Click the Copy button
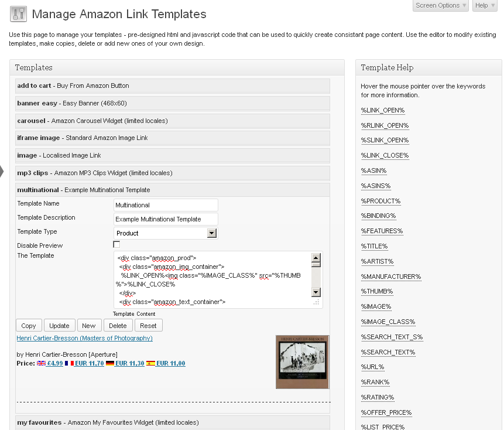This screenshot has width=504, height=430. [29, 326]
